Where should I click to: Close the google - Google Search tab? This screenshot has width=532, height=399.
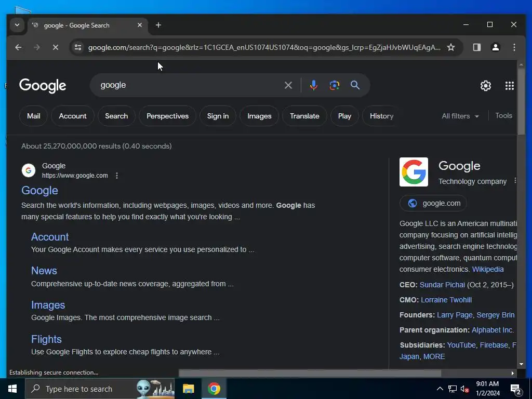click(x=139, y=25)
